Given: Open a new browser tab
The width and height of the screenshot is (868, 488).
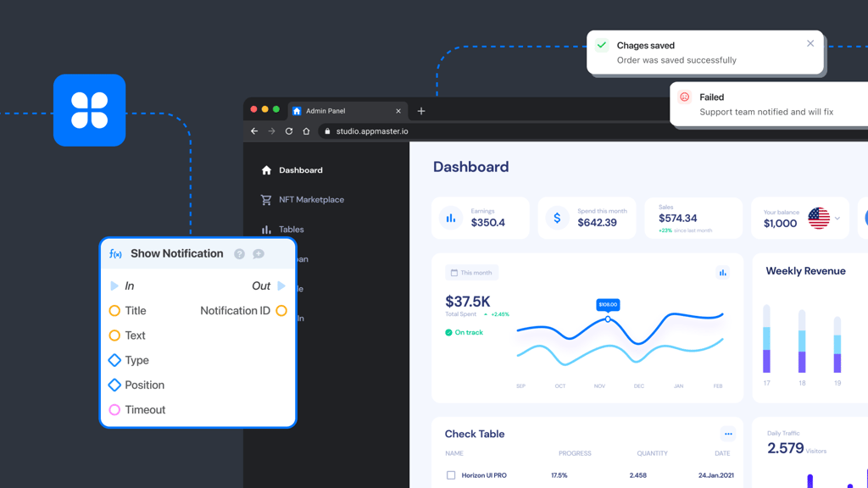Looking at the screenshot, I should point(421,111).
